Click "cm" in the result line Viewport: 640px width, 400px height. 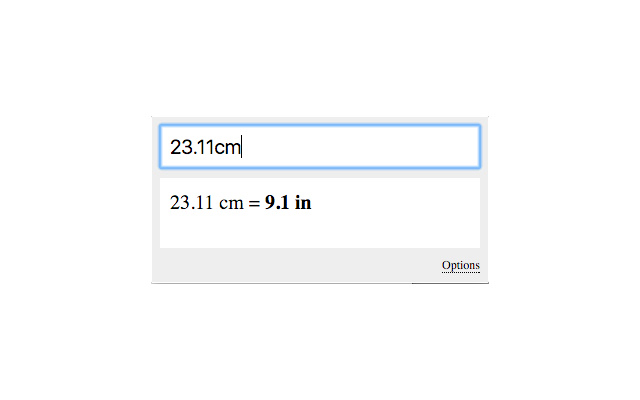coord(231,203)
